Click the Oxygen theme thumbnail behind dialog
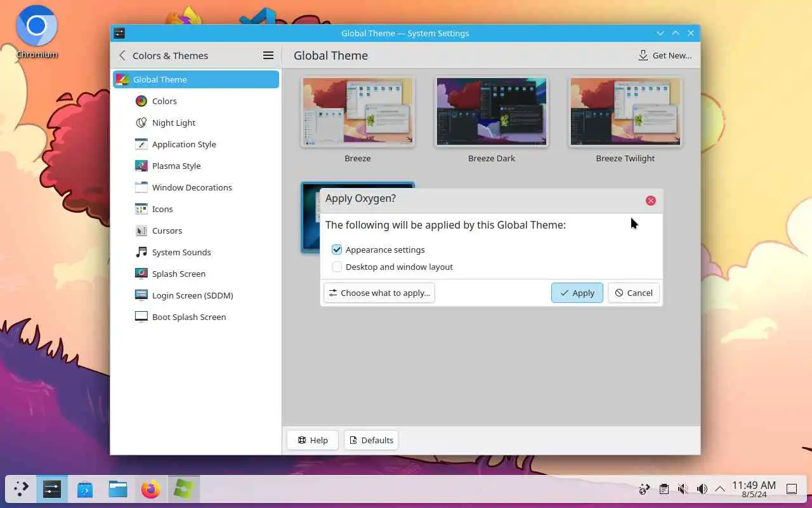 point(310,219)
